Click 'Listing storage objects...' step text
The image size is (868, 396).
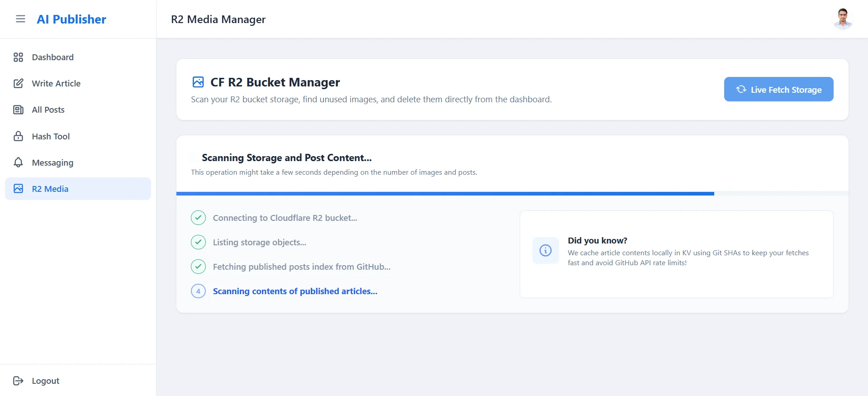(260, 242)
